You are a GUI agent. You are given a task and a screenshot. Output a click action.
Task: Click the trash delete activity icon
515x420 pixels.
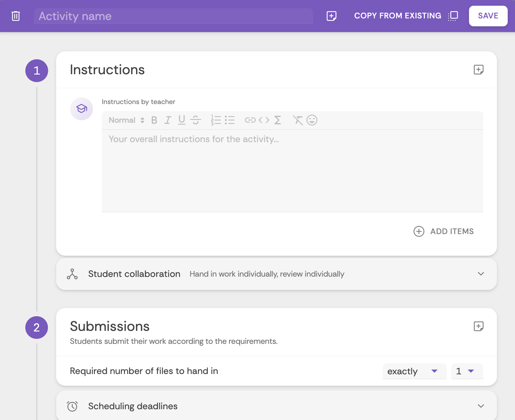pos(16,16)
